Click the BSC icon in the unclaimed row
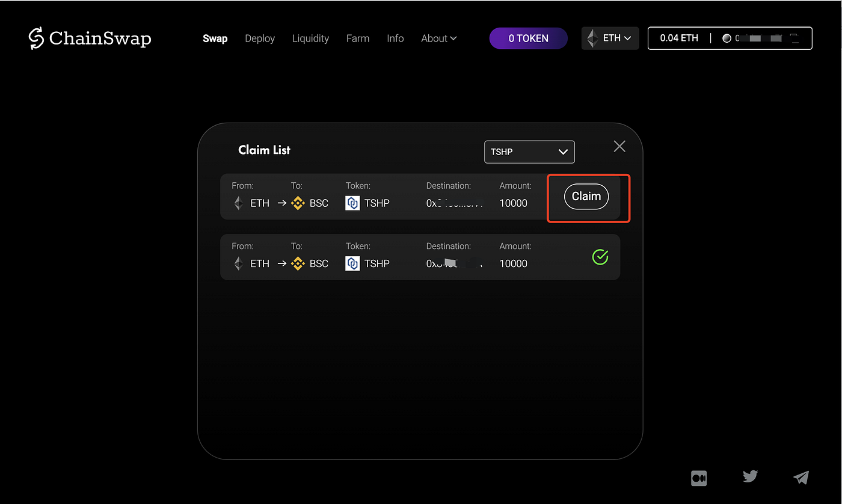This screenshot has width=842, height=504. click(298, 203)
